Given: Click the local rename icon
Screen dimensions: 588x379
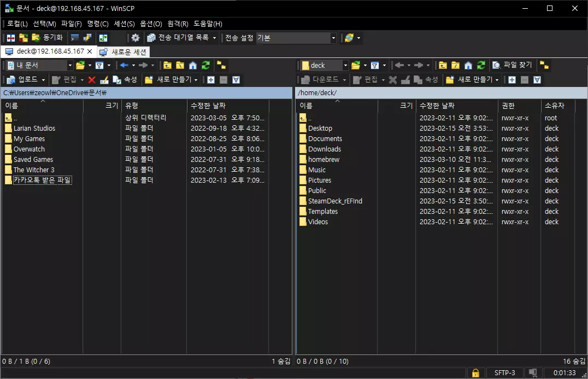Looking at the screenshot, I should click(x=104, y=80).
